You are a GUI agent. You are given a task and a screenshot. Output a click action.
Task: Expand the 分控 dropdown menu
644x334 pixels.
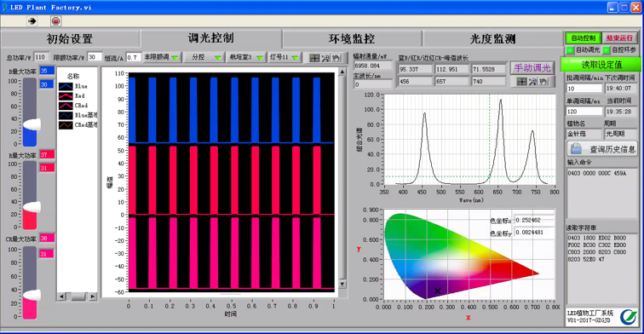pos(204,58)
